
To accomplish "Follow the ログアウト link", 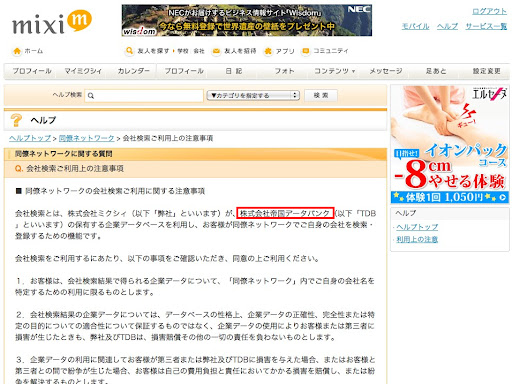I will (x=489, y=11).
